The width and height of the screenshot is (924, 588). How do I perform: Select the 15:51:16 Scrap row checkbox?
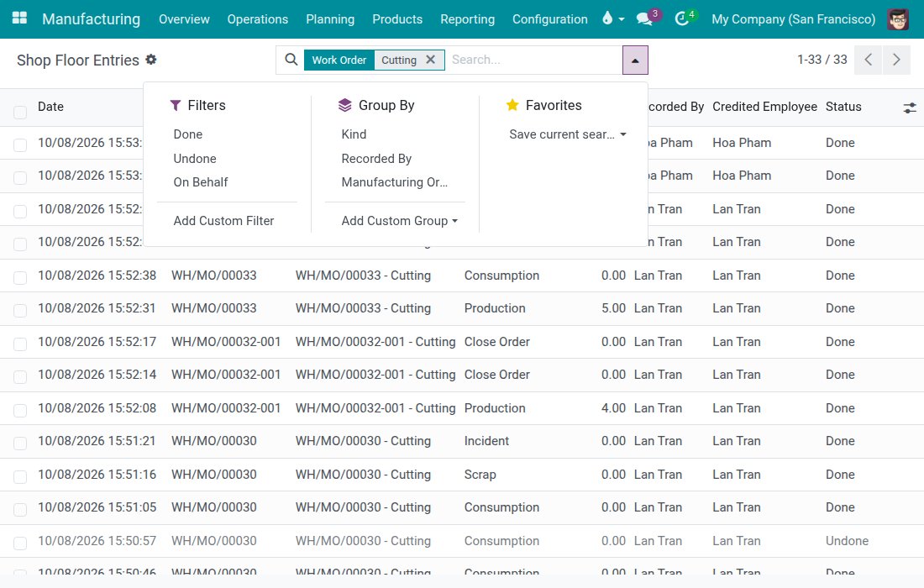click(x=20, y=476)
